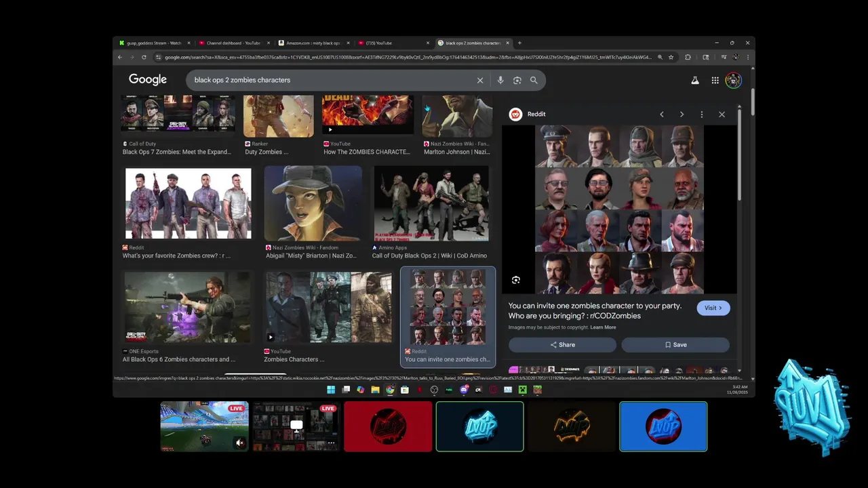Viewport: 868px width, 488px height.
Task: Click the Visit button for Reddit post
Action: 713,308
